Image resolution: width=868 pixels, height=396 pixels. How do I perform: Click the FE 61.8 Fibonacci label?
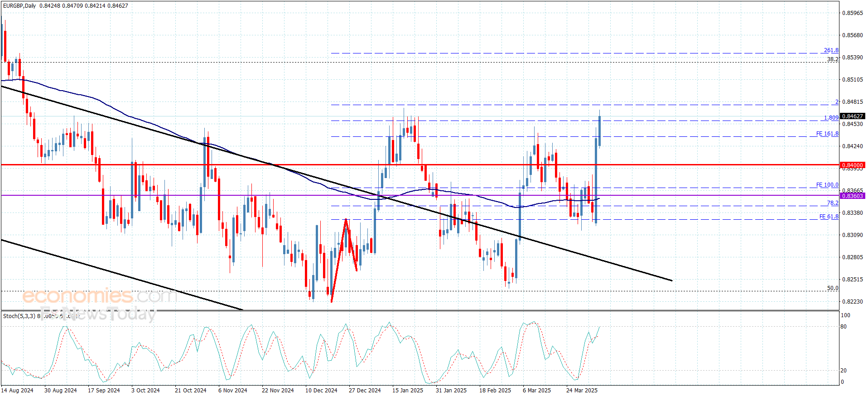click(x=829, y=217)
